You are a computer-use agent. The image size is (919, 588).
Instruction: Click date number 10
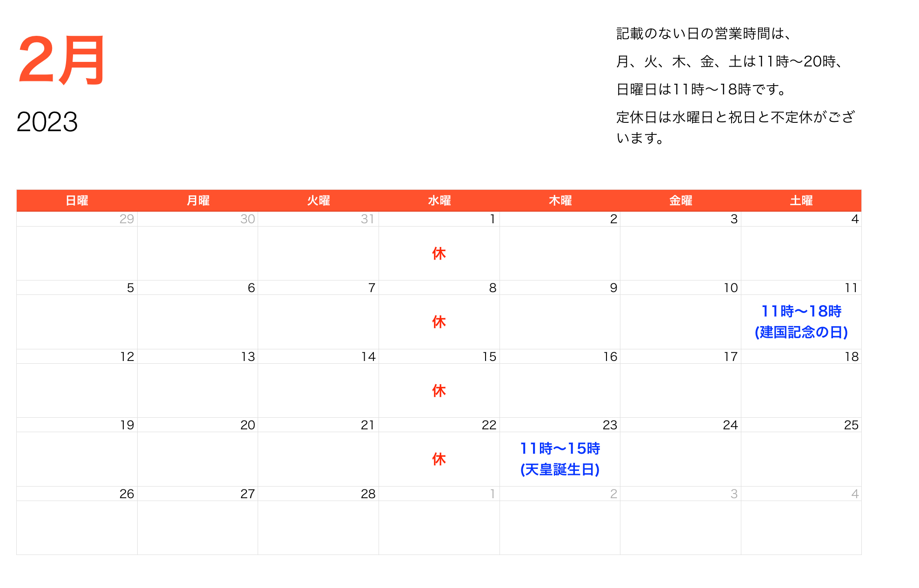[x=731, y=288]
